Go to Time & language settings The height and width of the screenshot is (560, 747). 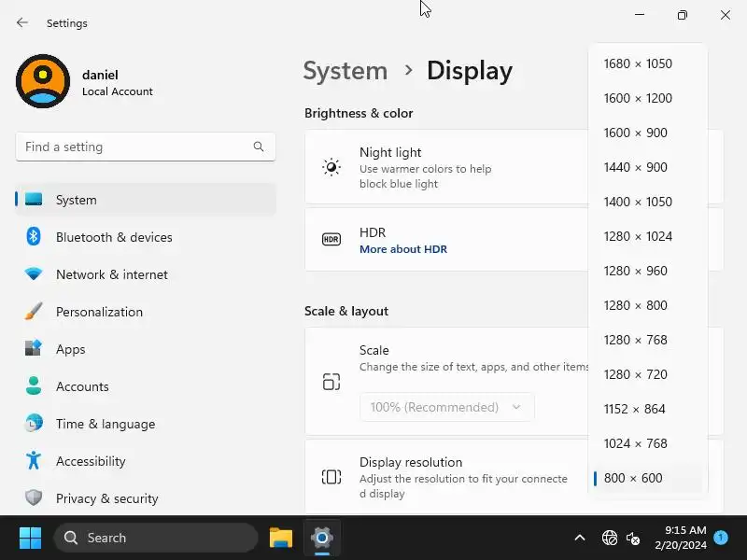click(106, 424)
